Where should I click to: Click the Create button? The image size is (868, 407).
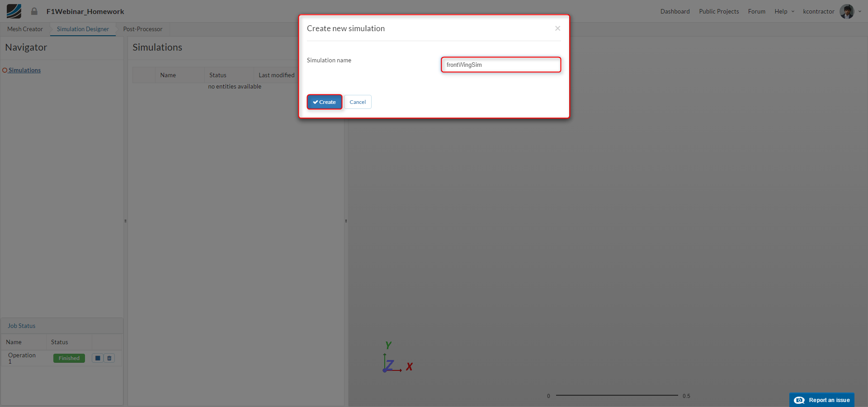coord(325,102)
